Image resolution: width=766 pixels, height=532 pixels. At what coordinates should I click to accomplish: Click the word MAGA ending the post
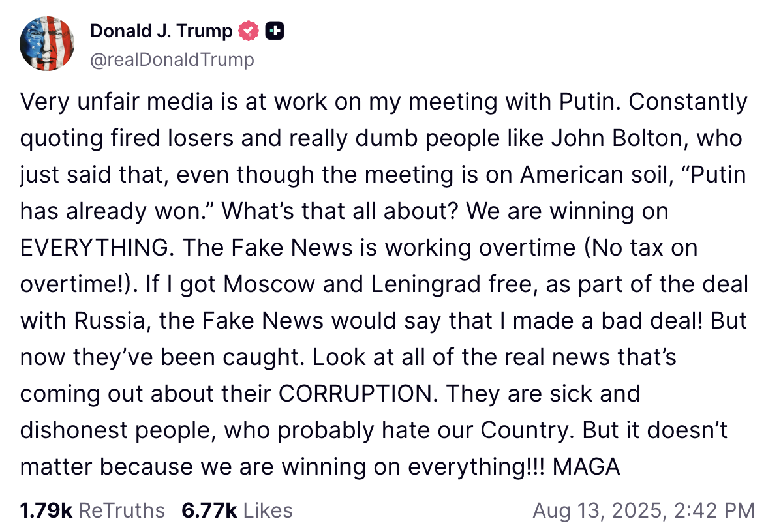tap(586, 467)
